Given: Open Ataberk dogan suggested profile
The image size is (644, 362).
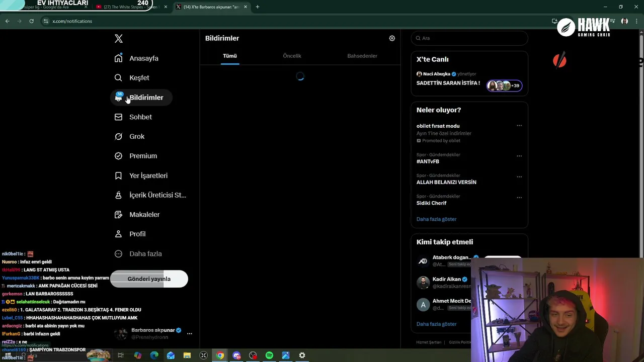Looking at the screenshot, I should (451, 257).
